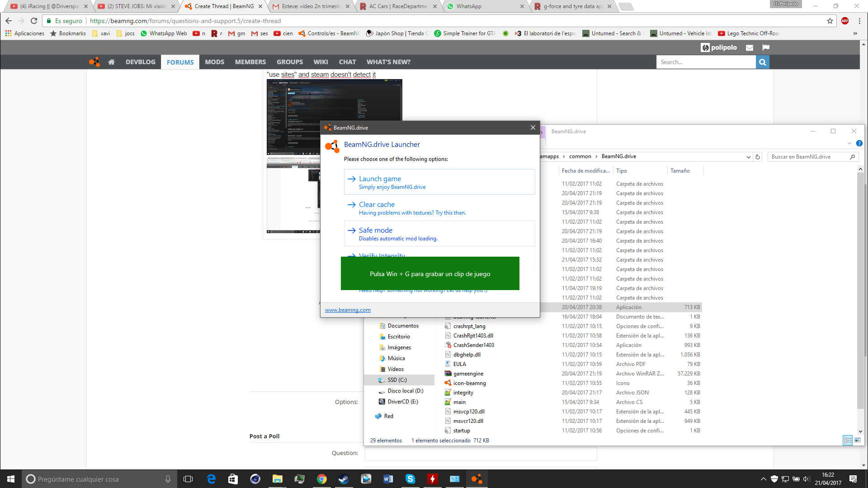Open the forum home icon
Screen dimensions: 868x488
point(111,62)
